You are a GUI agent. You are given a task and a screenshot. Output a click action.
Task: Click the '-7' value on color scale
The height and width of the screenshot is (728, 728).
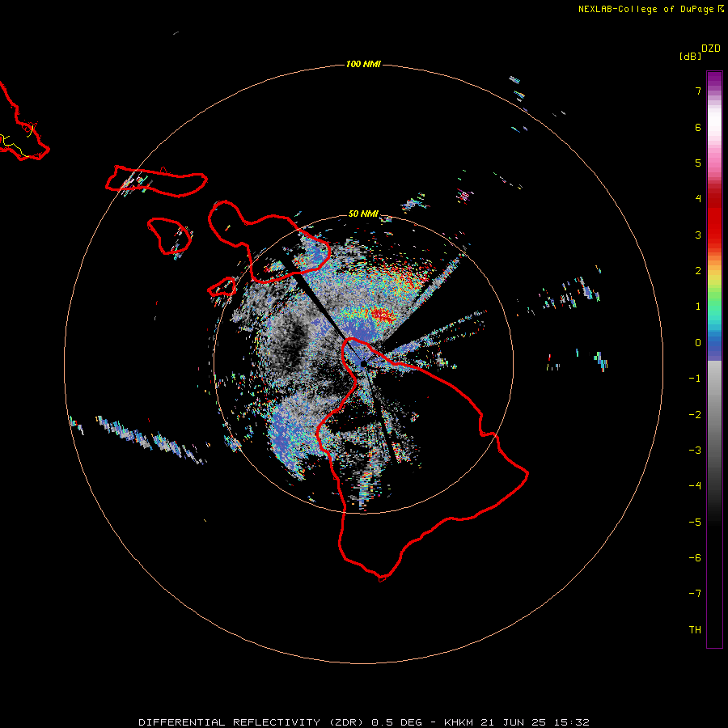coord(695,594)
